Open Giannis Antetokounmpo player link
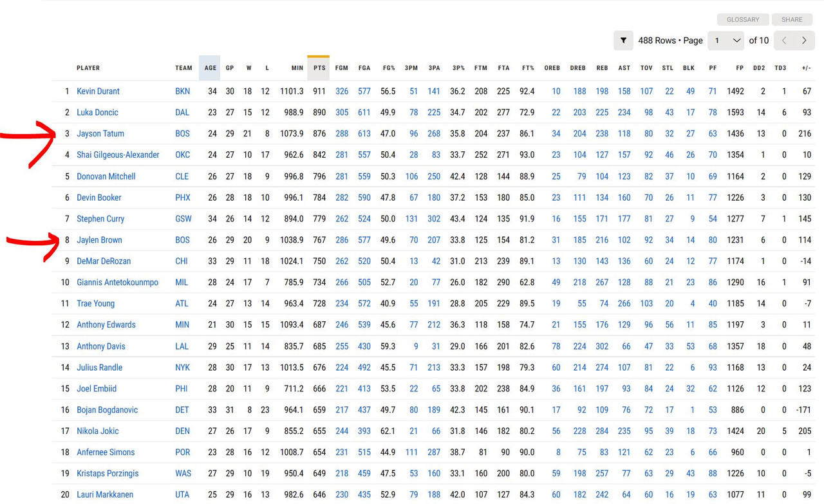 117,283
